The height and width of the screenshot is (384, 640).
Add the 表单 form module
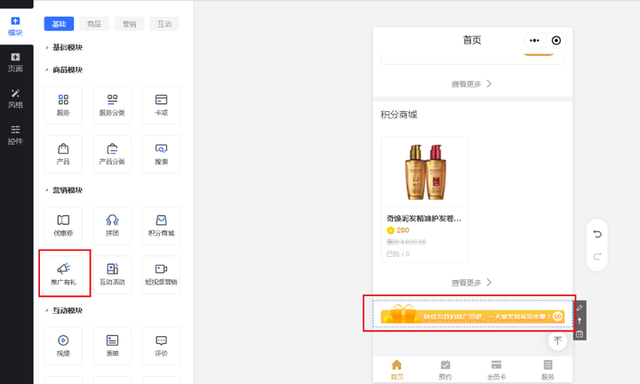pos(112,346)
